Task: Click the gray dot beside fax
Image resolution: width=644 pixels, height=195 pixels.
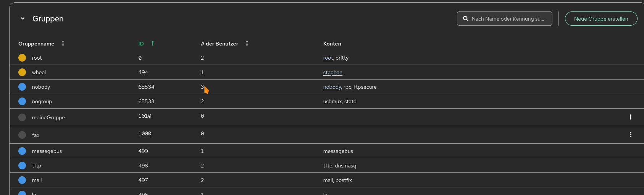Action: pyautogui.click(x=22, y=135)
